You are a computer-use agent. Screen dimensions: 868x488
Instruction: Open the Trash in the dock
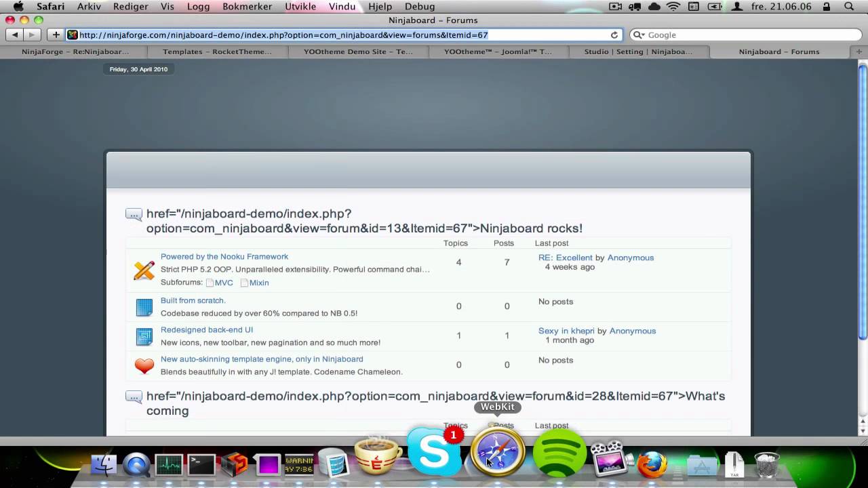[767, 465]
